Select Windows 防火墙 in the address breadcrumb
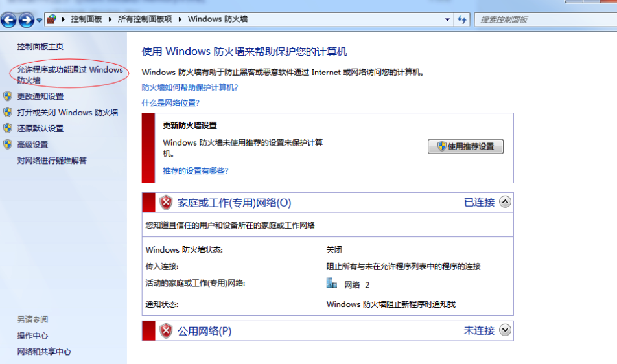Viewport: 617px width, 364px height. pyautogui.click(x=218, y=19)
